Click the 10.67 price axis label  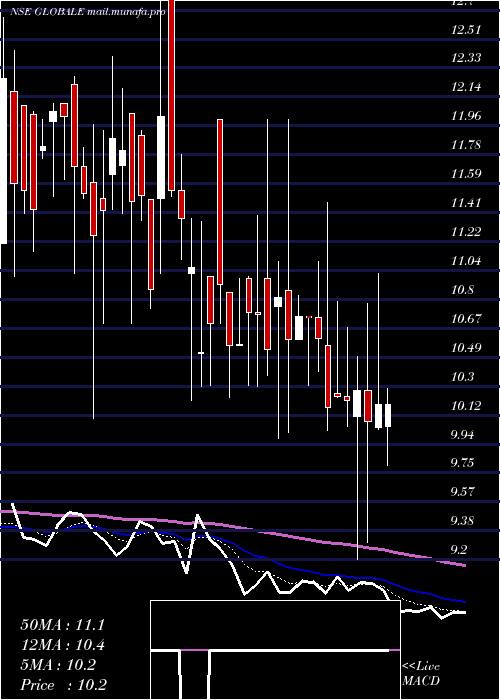[466, 319]
